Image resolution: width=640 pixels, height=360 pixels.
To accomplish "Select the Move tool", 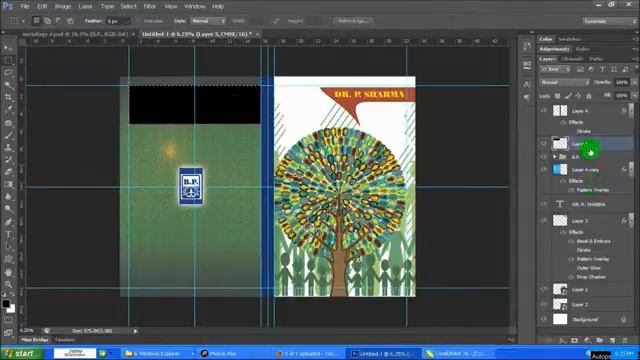I will point(8,48).
